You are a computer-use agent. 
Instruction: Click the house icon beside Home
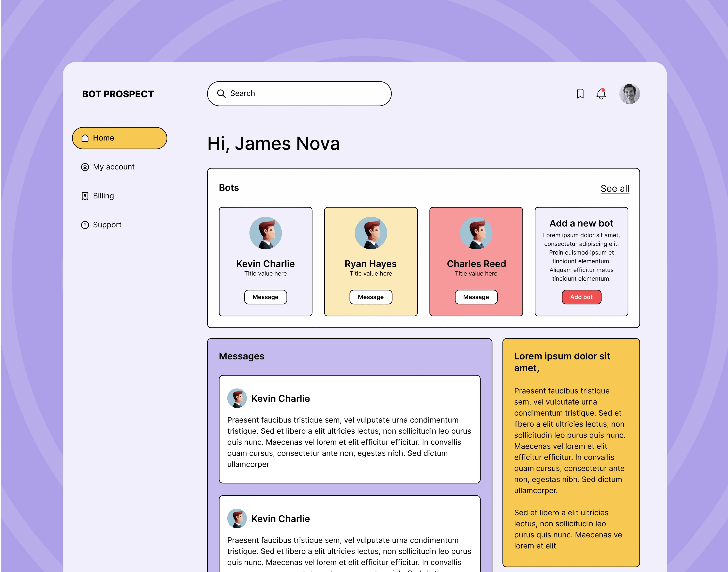coord(85,138)
